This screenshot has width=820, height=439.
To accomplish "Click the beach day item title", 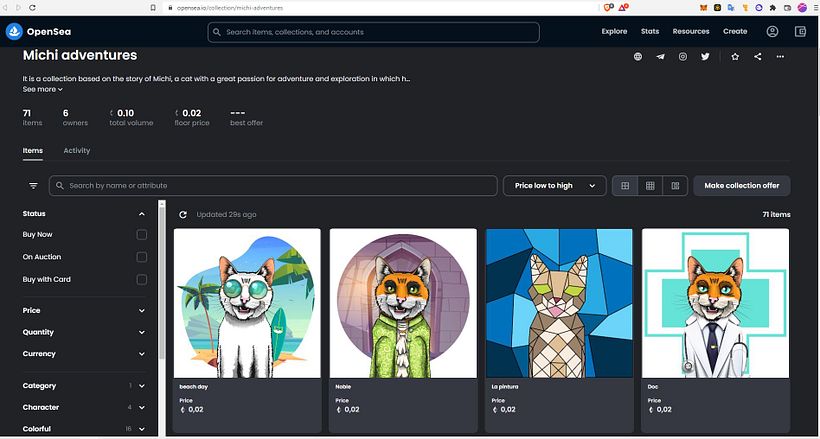I will pyautogui.click(x=193, y=387).
